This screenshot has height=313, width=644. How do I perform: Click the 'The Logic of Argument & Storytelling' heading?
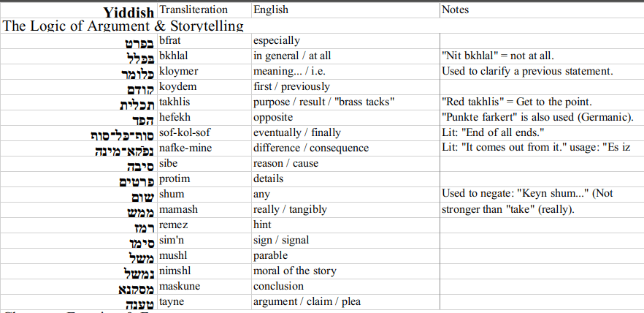[x=123, y=26]
